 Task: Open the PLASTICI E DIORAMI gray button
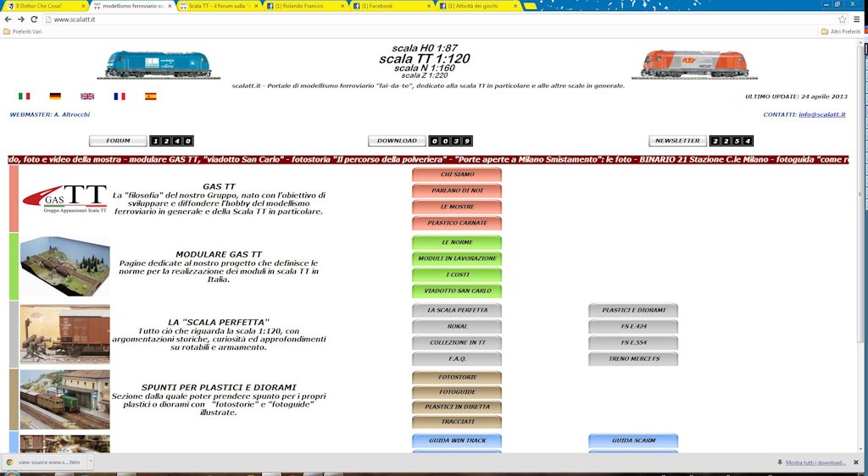[x=633, y=311]
